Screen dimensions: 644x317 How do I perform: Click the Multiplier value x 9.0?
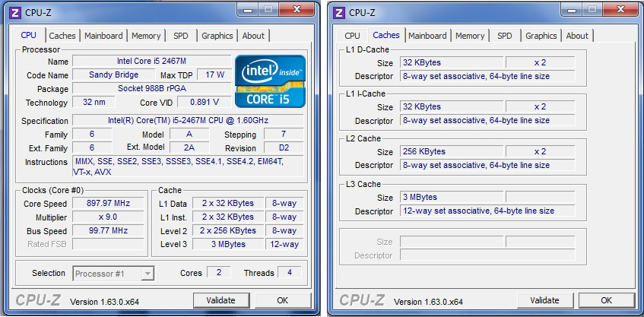coord(109,217)
